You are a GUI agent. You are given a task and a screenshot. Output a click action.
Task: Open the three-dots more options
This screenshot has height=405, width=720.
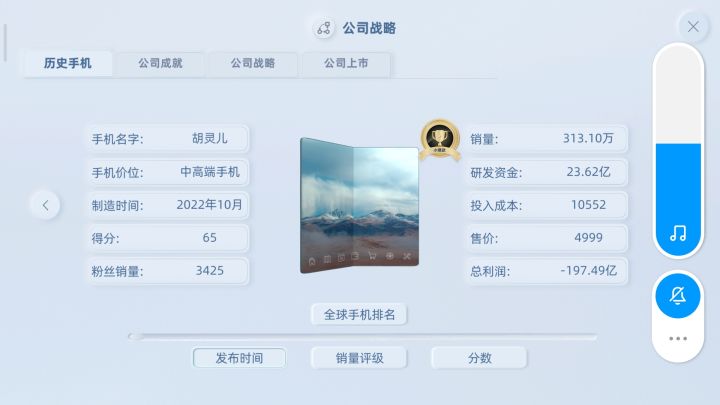point(678,339)
